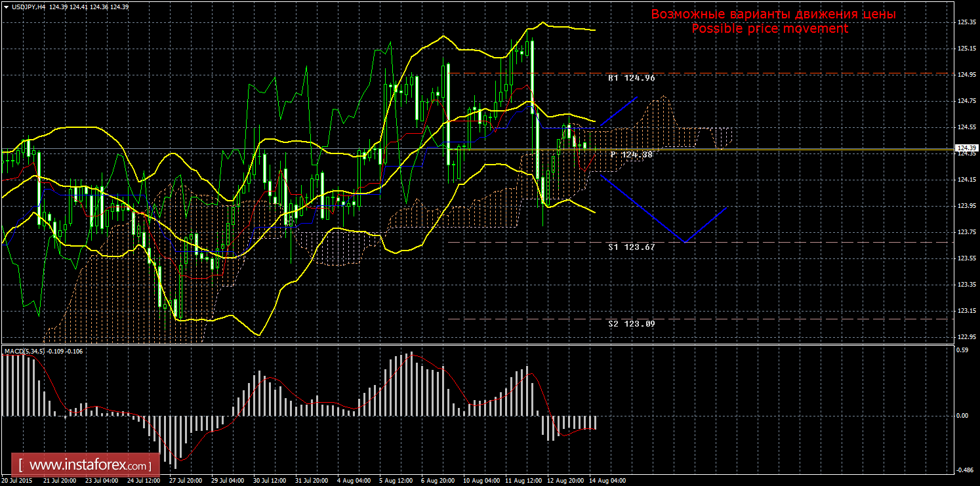
Task: Click the 4 Aug 04:00 time label
Action: coord(354,481)
